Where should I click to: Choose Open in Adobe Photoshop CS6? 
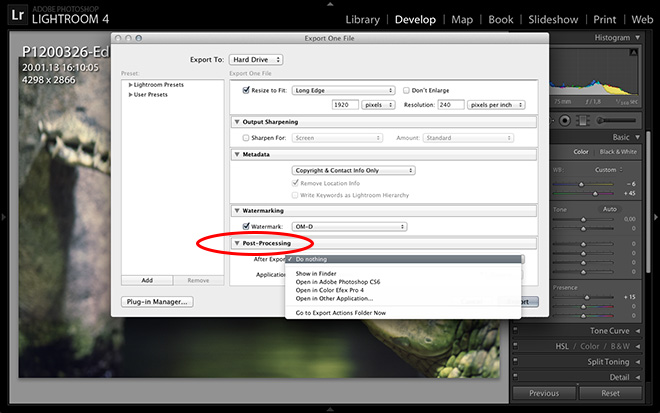[x=403, y=282]
